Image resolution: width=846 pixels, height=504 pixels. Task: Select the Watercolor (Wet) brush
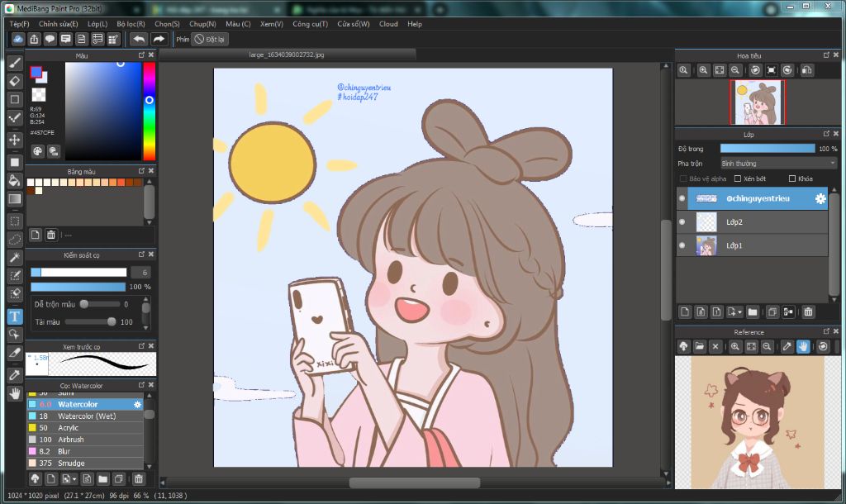click(85, 416)
